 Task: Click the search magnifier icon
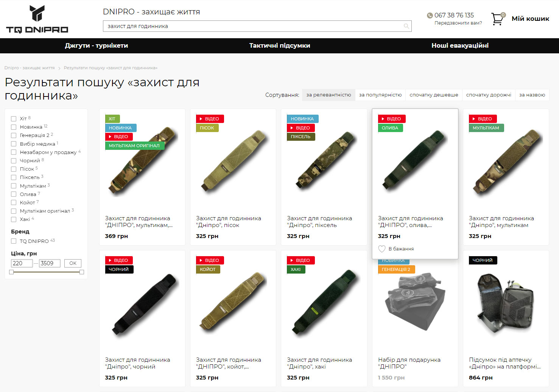406,26
